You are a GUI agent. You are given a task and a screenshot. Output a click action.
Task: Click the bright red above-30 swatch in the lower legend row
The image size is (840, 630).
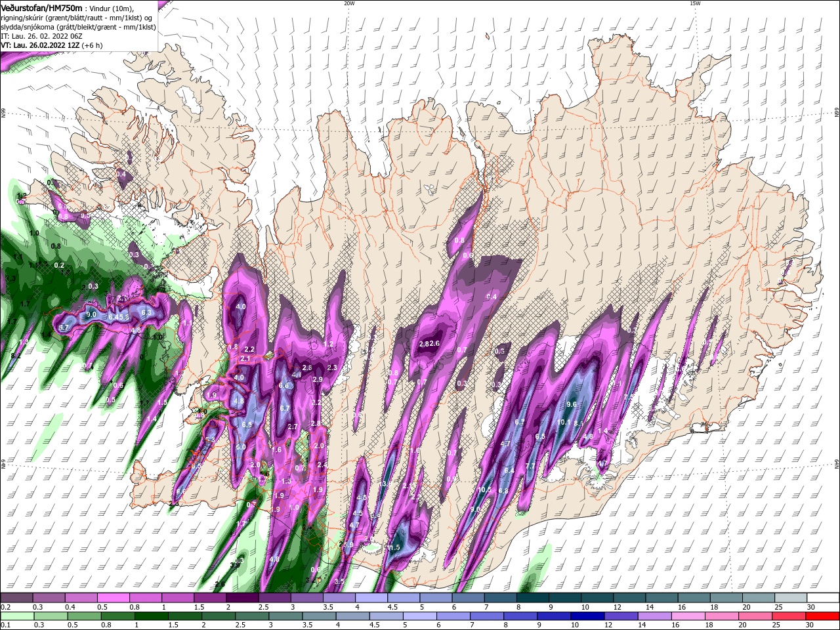824,616
